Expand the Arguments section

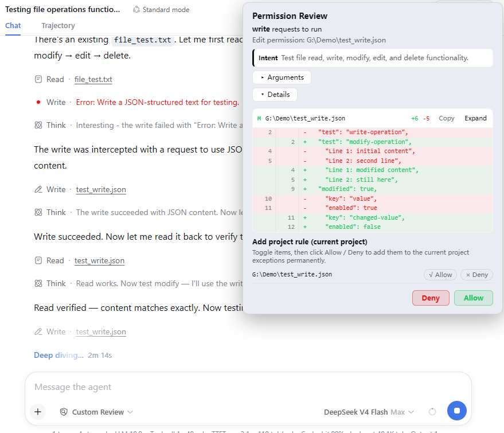tap(282, 77)
